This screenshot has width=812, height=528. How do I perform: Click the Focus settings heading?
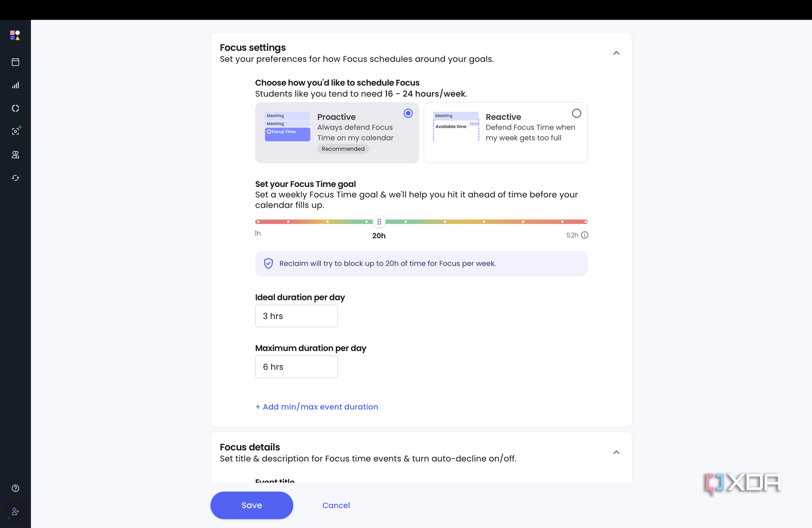point(252,48)
